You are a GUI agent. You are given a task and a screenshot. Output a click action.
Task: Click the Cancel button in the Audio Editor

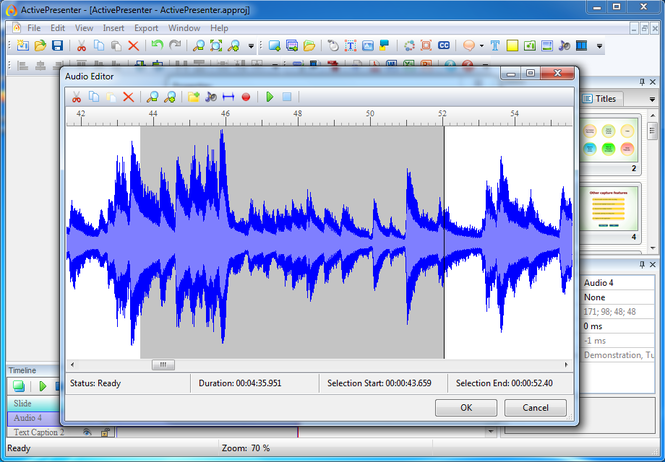point(535,408)
